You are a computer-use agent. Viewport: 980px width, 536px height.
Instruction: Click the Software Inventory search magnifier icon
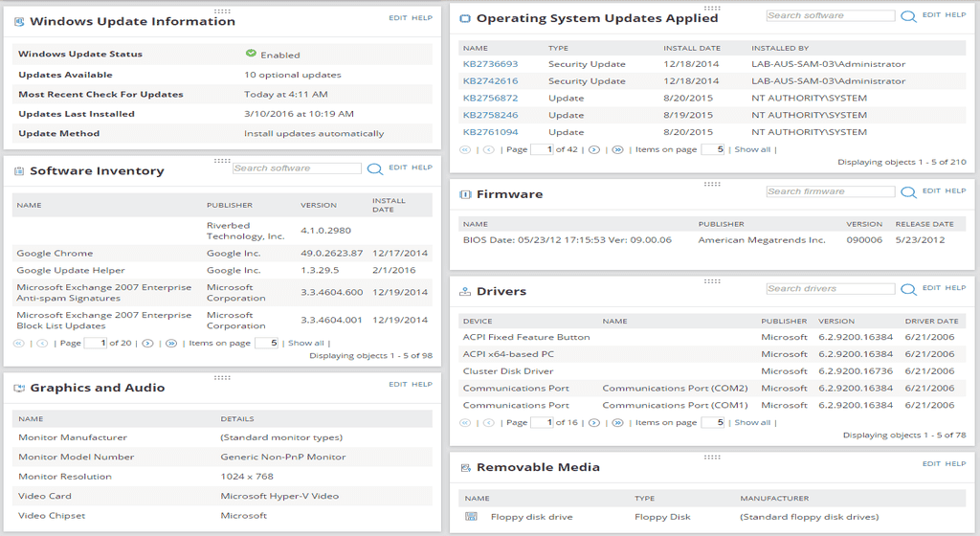(x=375, y=168)
